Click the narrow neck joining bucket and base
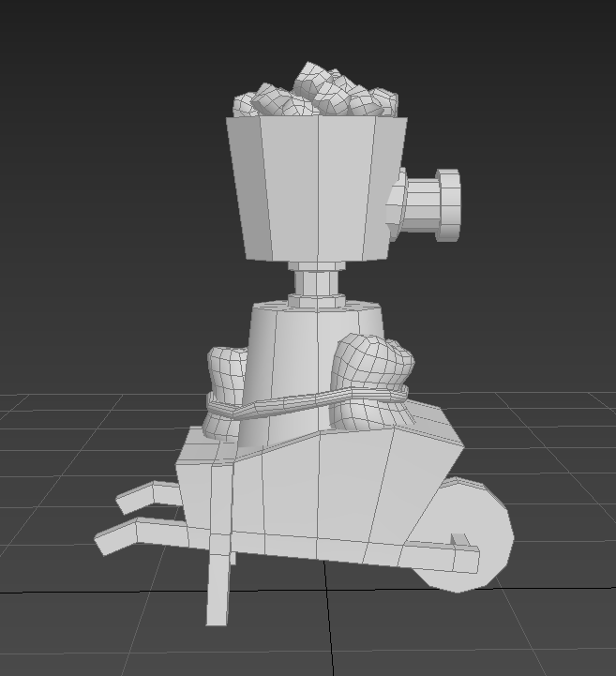 click(x=317, y=283)
